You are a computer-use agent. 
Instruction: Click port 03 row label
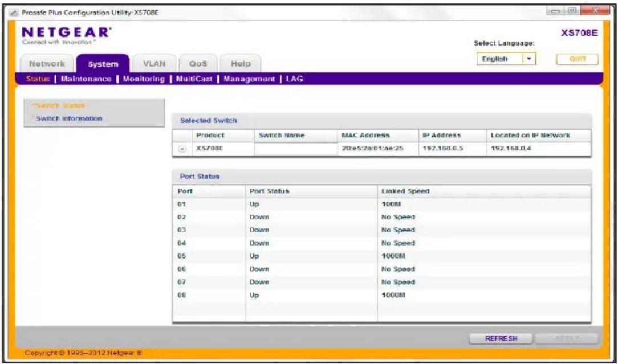[181, 230]
